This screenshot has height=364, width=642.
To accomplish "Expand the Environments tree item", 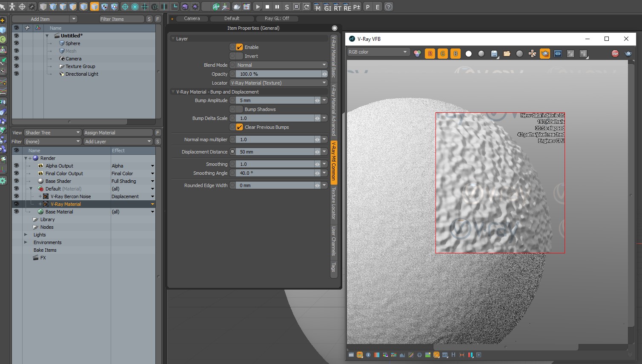I will tap(26, 242).
